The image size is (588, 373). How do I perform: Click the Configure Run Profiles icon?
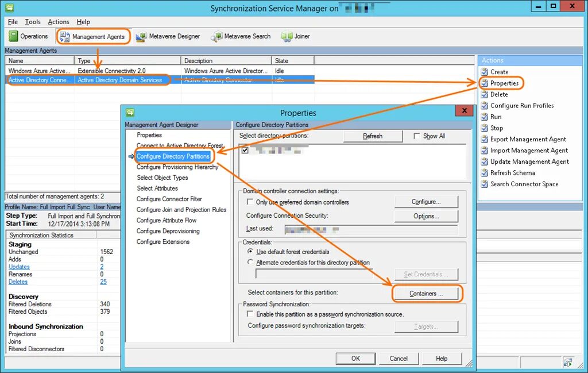[485, 105]
